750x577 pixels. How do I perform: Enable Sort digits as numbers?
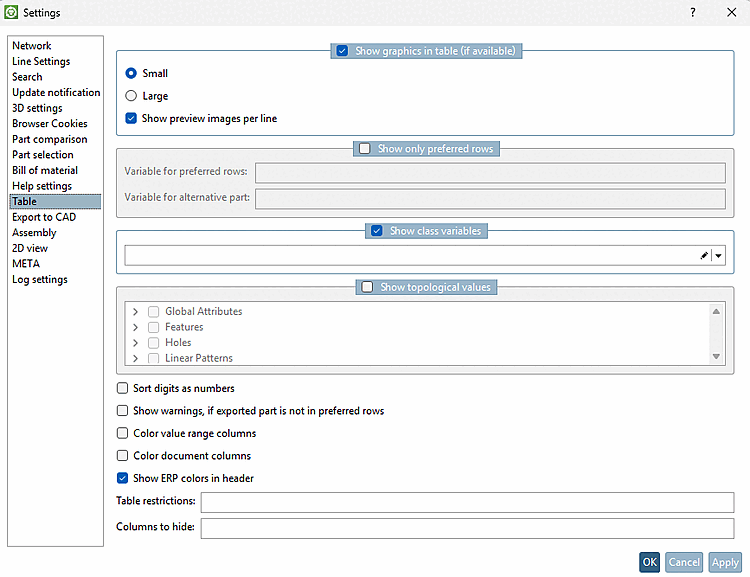pyautogui.click(x=123, y=388)
